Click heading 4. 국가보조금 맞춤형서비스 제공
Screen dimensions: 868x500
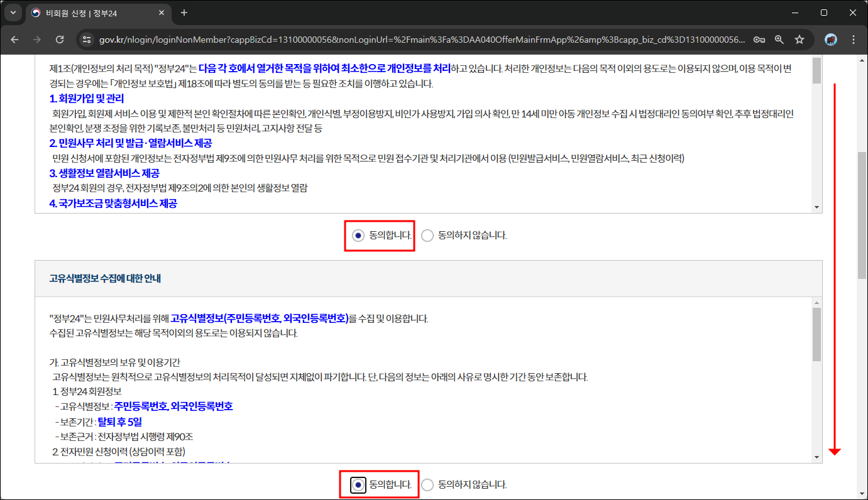coord(113,204)
